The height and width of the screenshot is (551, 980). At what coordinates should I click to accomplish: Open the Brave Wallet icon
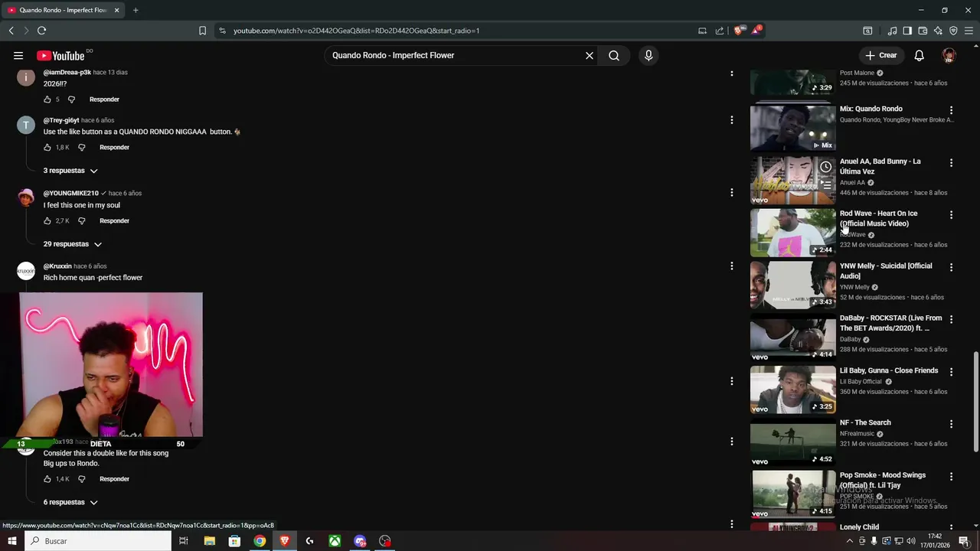click(x=923, y=31)
